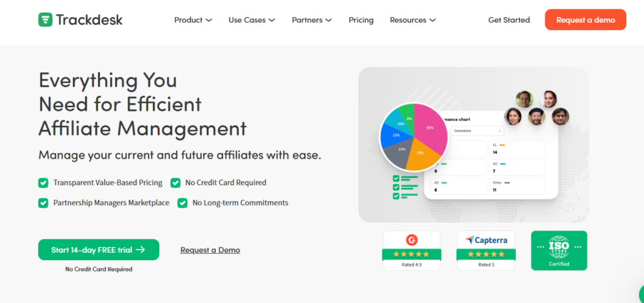644x303 pixels.
Task: Click the Transparent Value-Based Pricing checkmark
Action: click(43, 183)
